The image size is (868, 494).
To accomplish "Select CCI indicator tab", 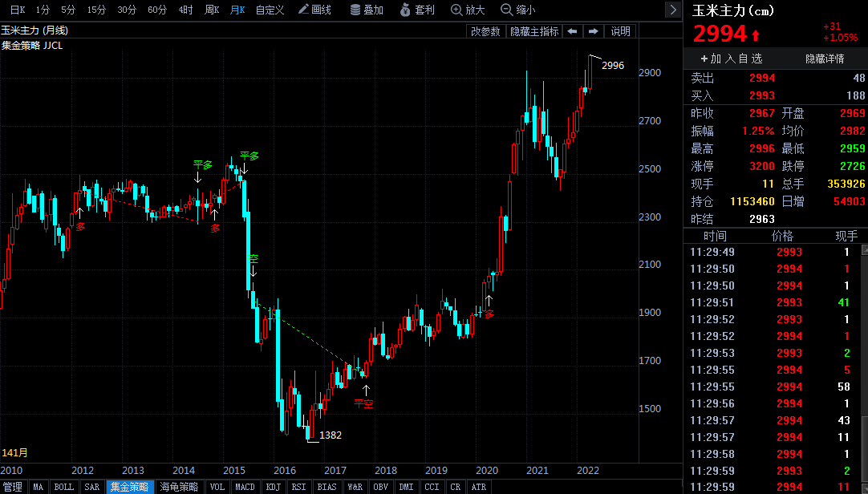I will pos(432,487).
